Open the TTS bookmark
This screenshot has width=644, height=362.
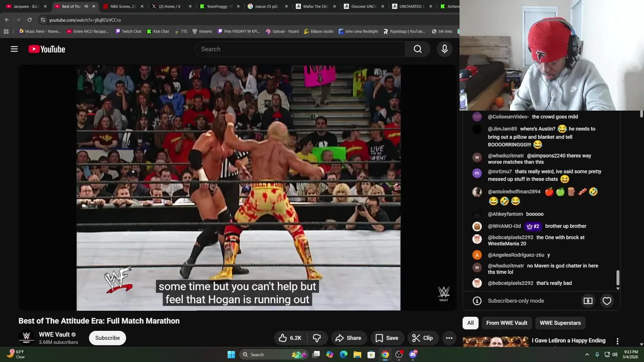(x=181, y=31)
